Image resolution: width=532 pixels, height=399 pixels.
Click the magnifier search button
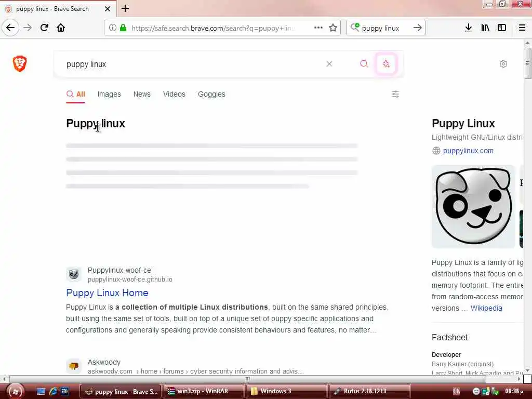364,64
